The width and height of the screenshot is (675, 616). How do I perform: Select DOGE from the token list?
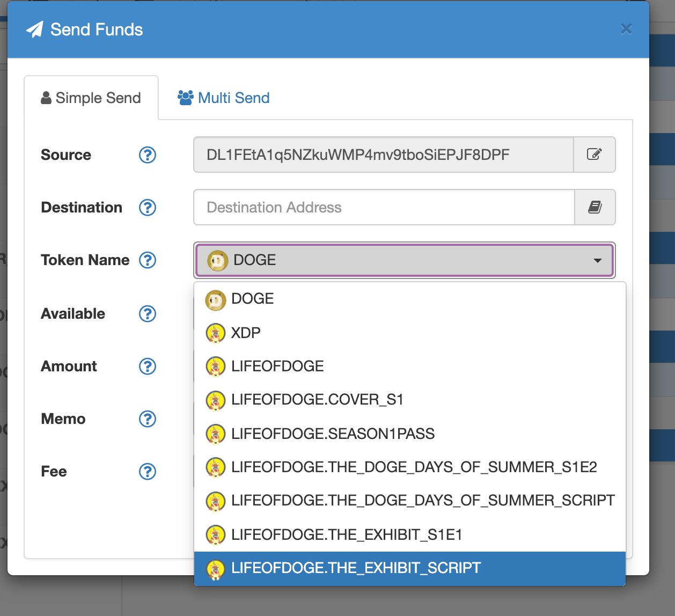410,299
